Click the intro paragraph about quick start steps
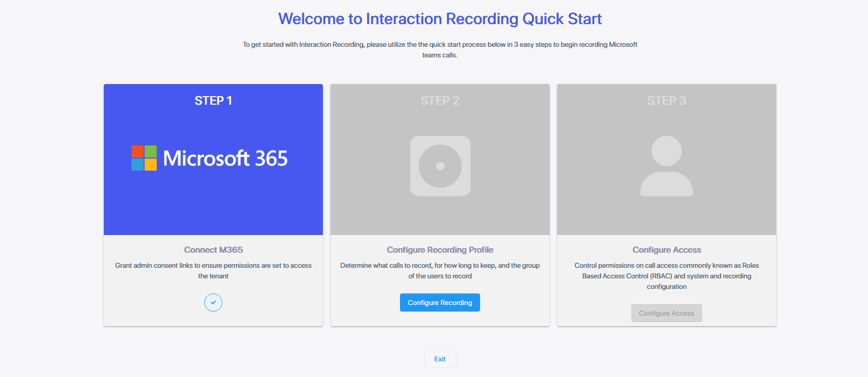 point(440,49)
